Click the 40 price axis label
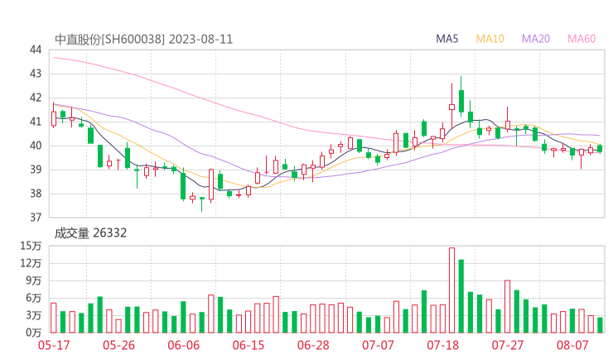The height and width of the screenshot is (364, 613). pos(35,146)
